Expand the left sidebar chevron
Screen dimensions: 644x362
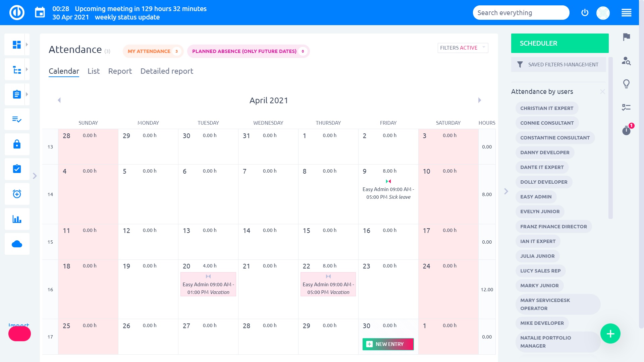click(35, 176)
